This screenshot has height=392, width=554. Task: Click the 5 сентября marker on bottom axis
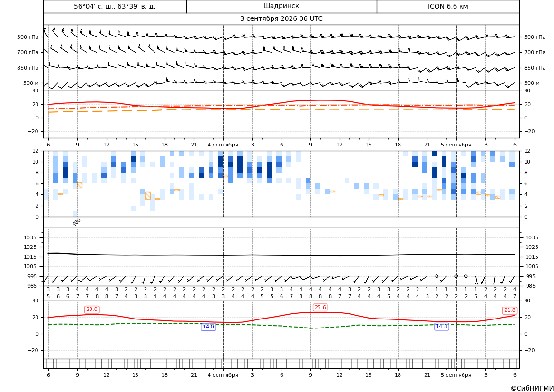456,375
